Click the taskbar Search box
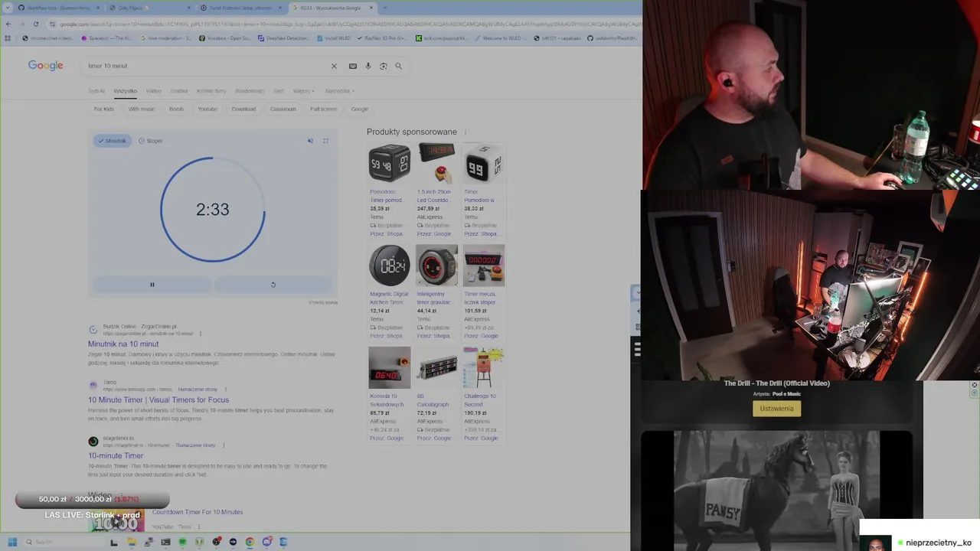Viewport: 980px width, 551px height. click(x=65, y=542)
